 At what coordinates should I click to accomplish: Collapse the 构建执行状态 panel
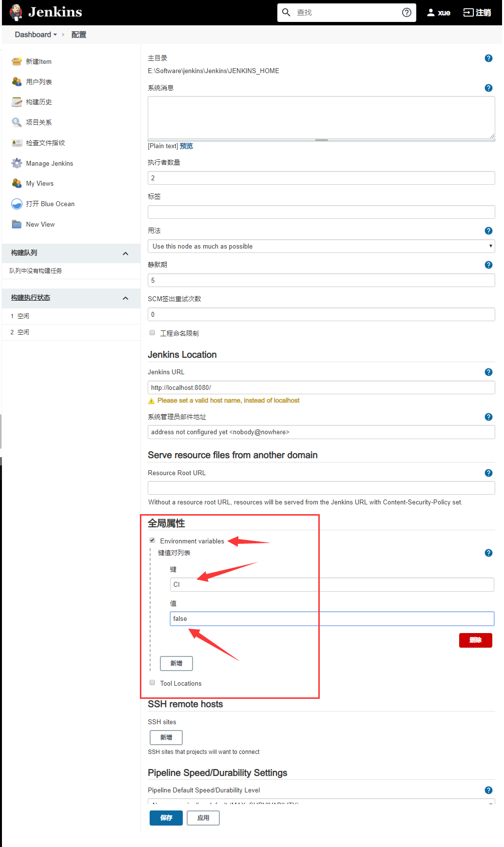tap(125, 298)
